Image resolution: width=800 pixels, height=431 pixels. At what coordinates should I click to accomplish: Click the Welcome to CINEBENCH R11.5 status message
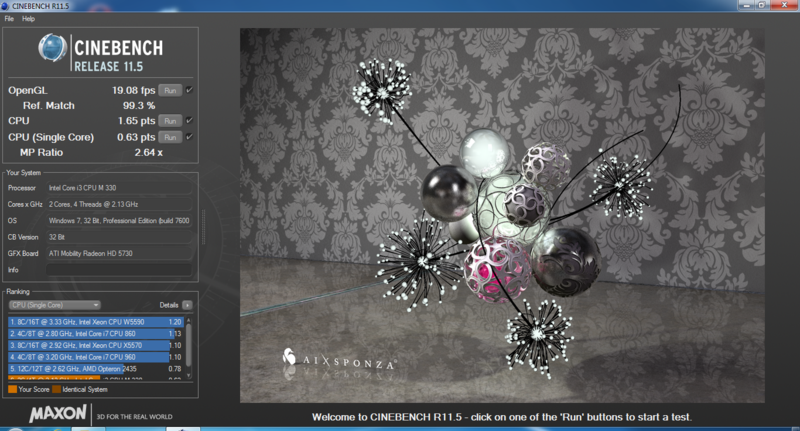[502, 417]
